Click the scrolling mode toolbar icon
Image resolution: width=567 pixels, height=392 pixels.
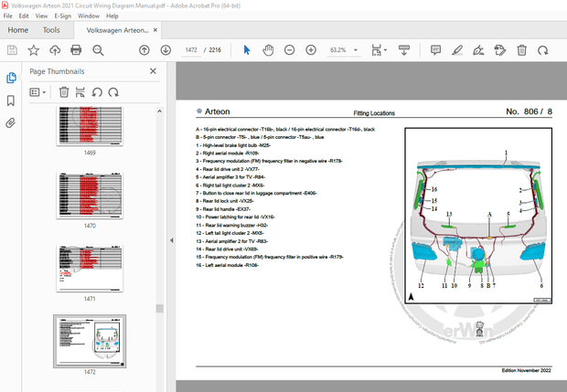[x=404, y=50]
